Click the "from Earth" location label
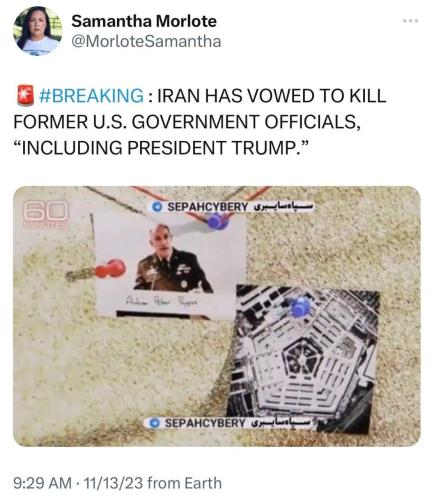 (184, 483)
